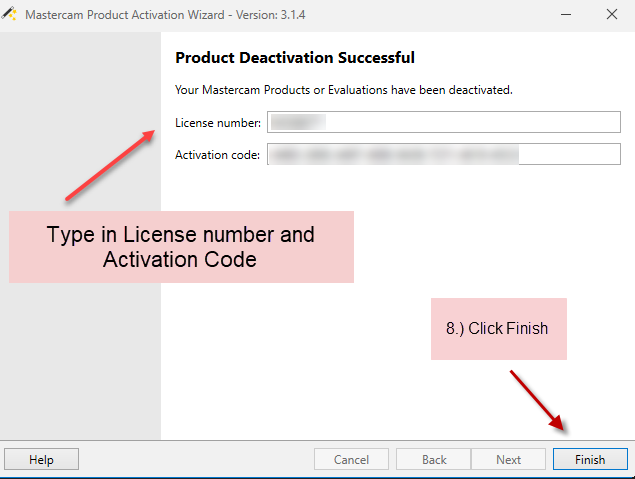Click the wizard title 'Version: 3.1.4' text

tap(271, 15)
